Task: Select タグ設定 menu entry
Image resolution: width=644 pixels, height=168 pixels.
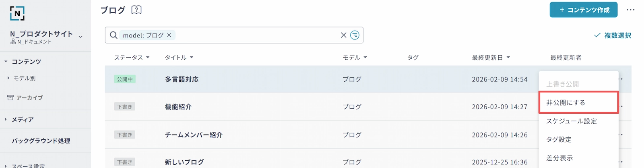Action: tap(559, 139)
